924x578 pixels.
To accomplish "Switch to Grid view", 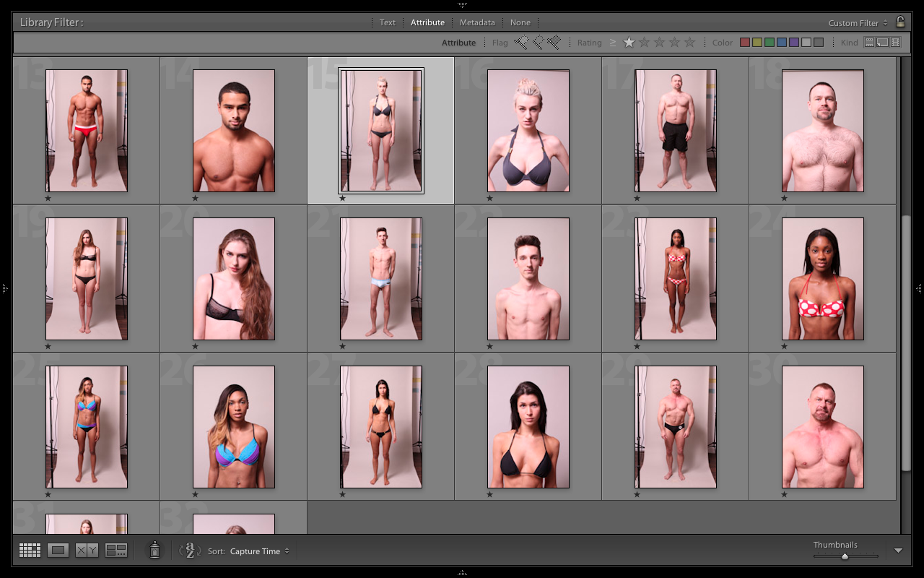I will point(30,551).
